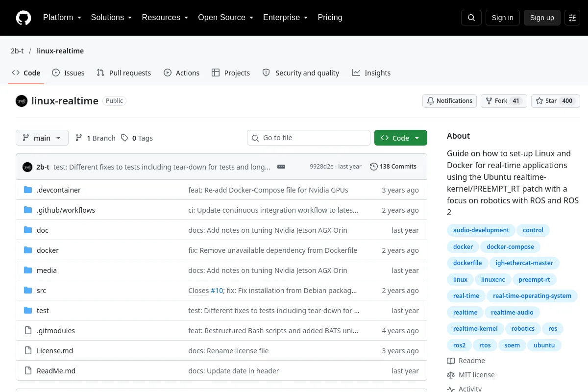Click the book icon next to Readme
This screenshot has width=588, height=392.
(451, 361)
